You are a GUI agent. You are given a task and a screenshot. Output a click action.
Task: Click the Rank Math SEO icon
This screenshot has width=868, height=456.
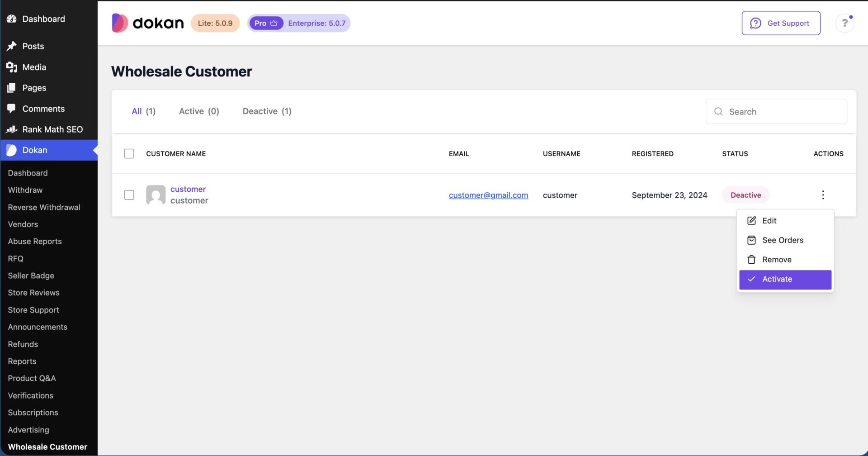click(x=12, y=129)
